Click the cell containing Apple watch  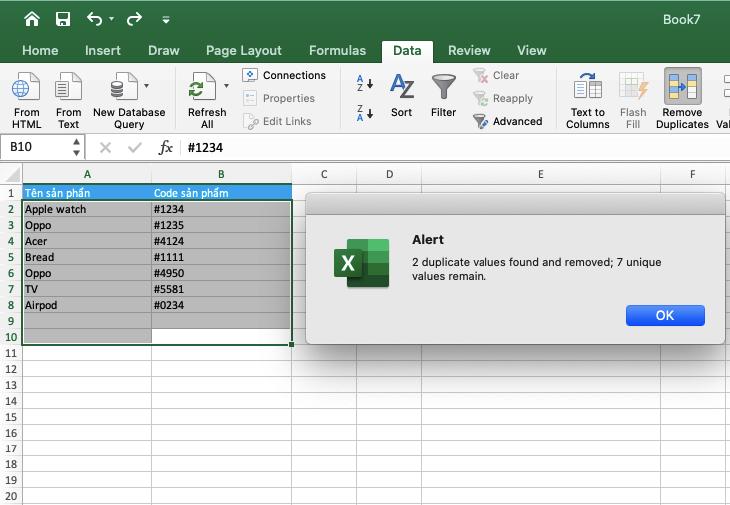[x=87, y=209]
